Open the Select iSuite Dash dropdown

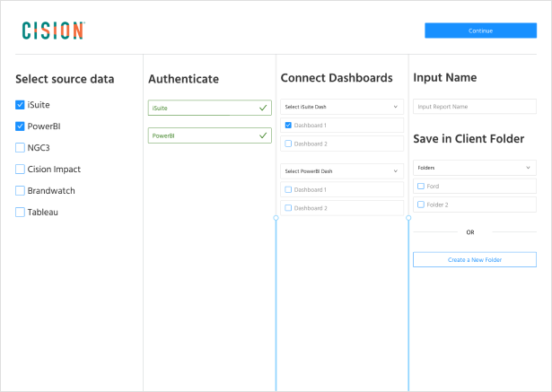342,107
